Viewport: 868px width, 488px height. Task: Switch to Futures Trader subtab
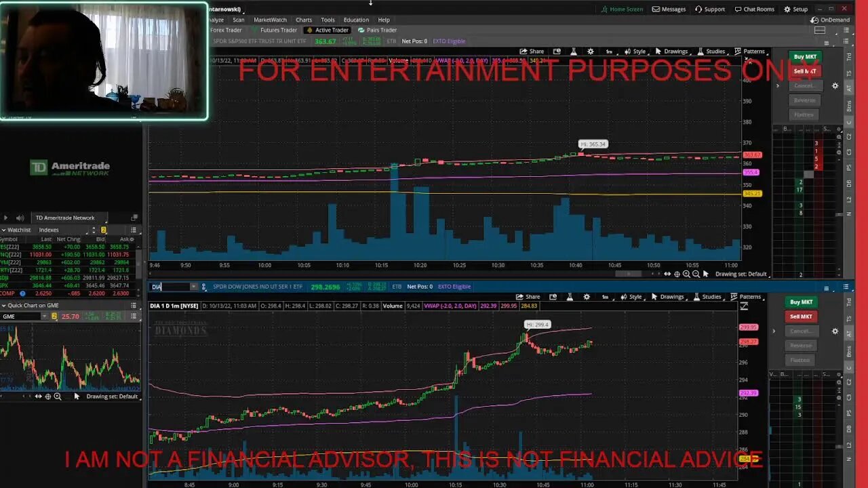point(275,30)
